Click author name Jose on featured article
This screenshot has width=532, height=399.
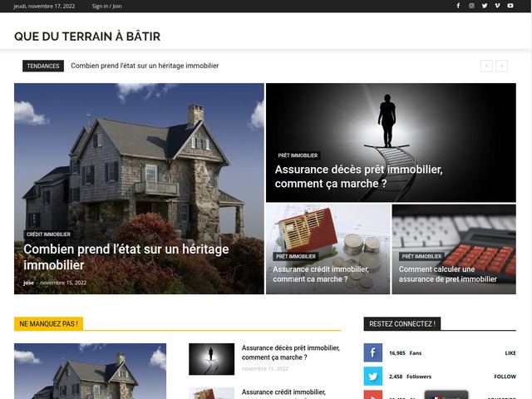pyautogui.click(x=28, y=283)
